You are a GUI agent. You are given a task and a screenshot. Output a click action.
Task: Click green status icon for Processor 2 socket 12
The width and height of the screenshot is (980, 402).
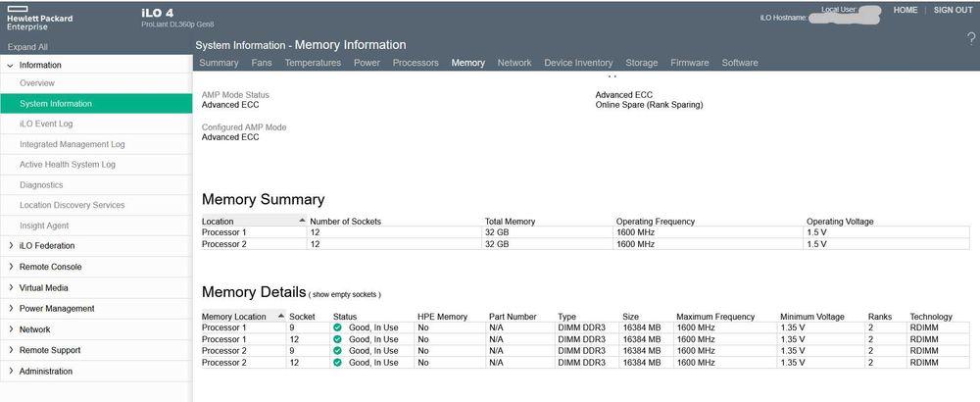coord(337,363)
